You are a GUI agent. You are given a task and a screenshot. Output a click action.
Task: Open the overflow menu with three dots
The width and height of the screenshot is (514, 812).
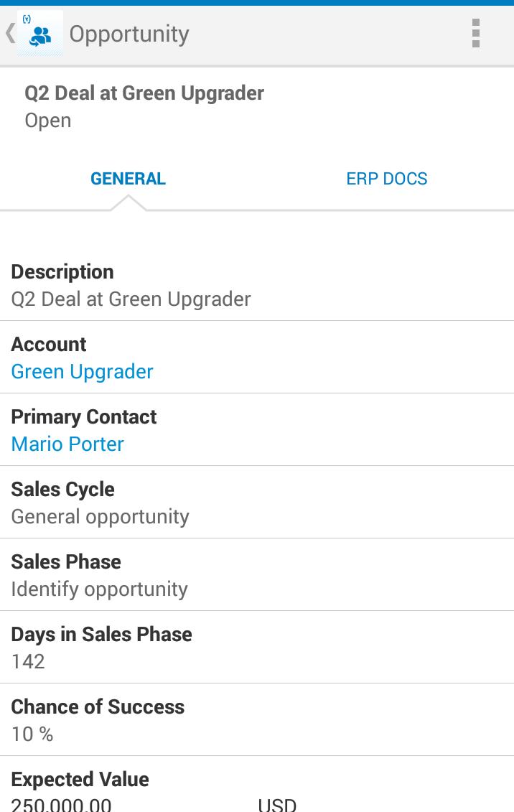475,33
